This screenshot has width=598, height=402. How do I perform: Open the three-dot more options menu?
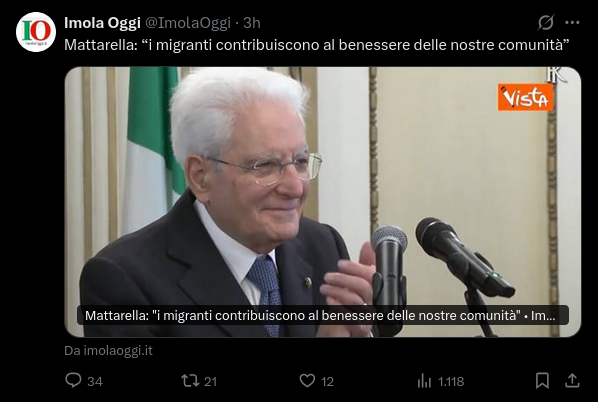click(572, 23)
